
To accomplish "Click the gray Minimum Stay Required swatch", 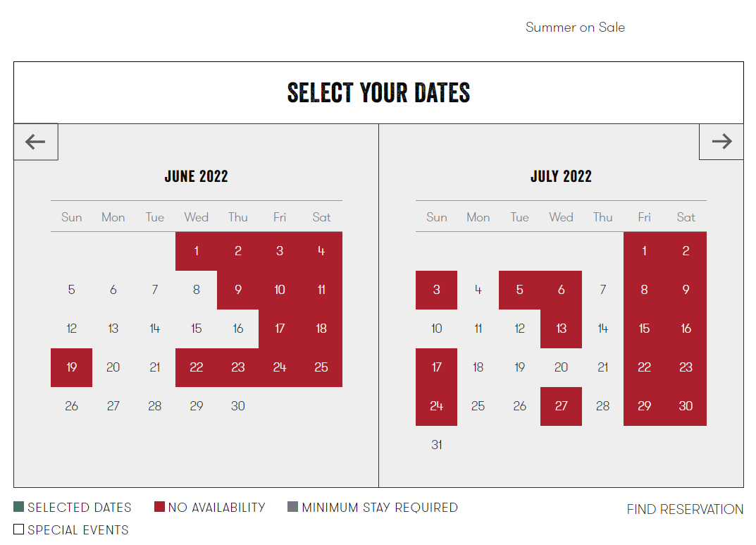I will (292, 506).
